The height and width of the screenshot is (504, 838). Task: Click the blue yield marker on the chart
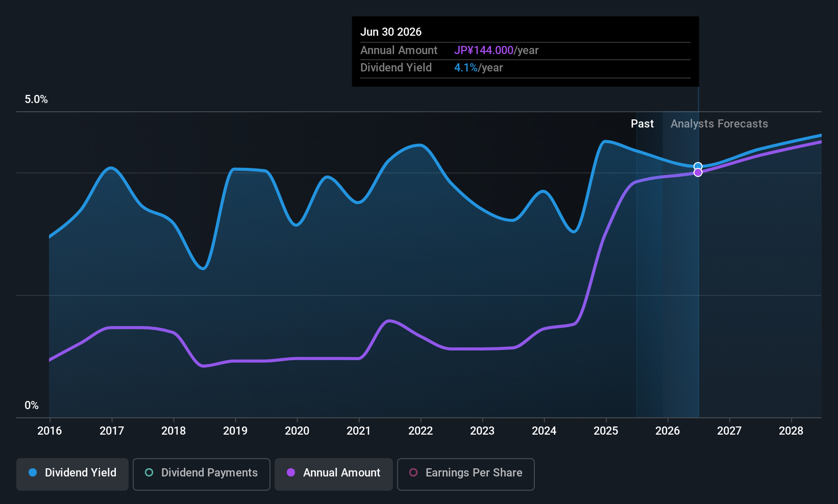point(698,166)
